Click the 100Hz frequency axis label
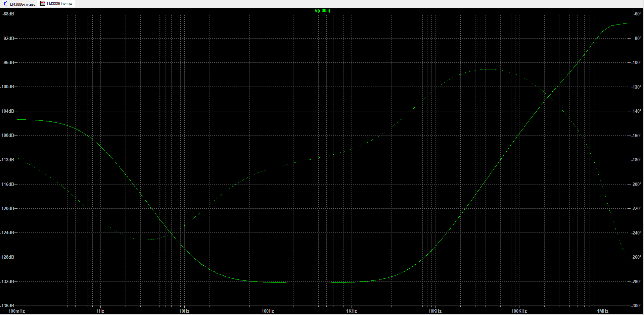 [268, 311]
